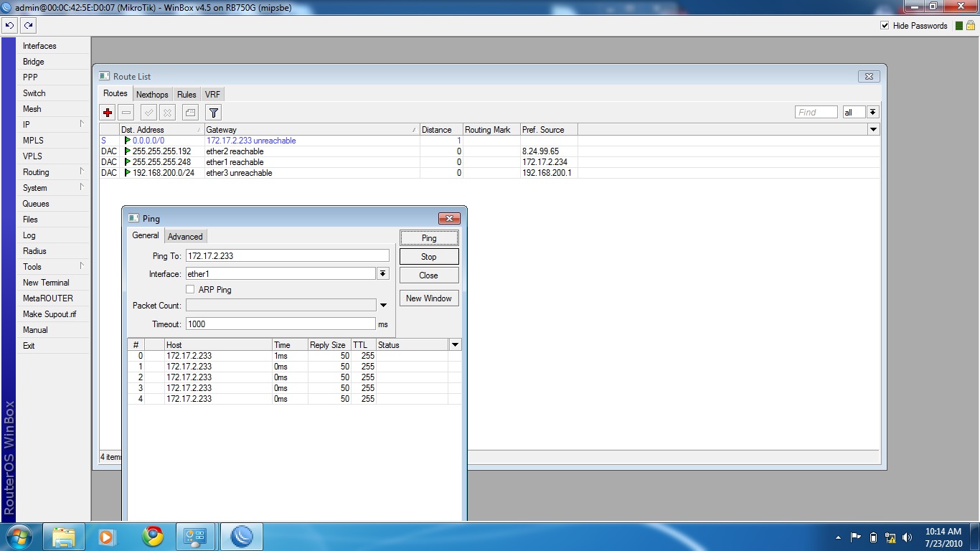The image size is (980, 551).
Task: Open the Windows Start menu
Action: point(18,537)
